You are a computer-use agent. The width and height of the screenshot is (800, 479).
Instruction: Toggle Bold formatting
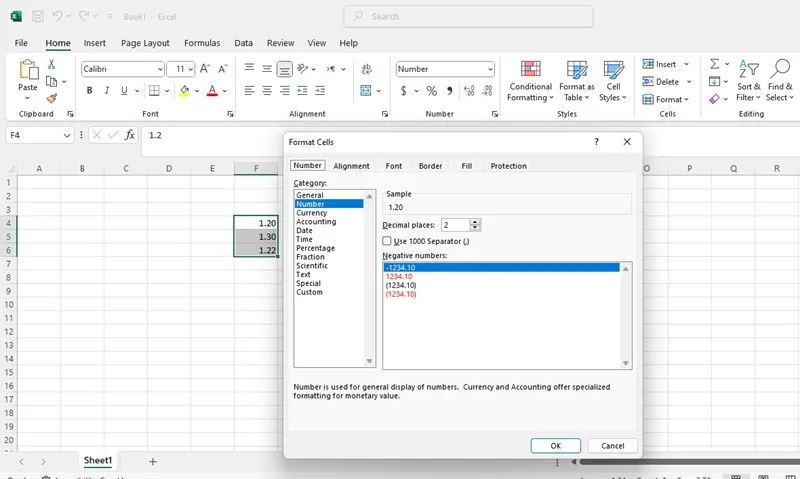(89, 91)
